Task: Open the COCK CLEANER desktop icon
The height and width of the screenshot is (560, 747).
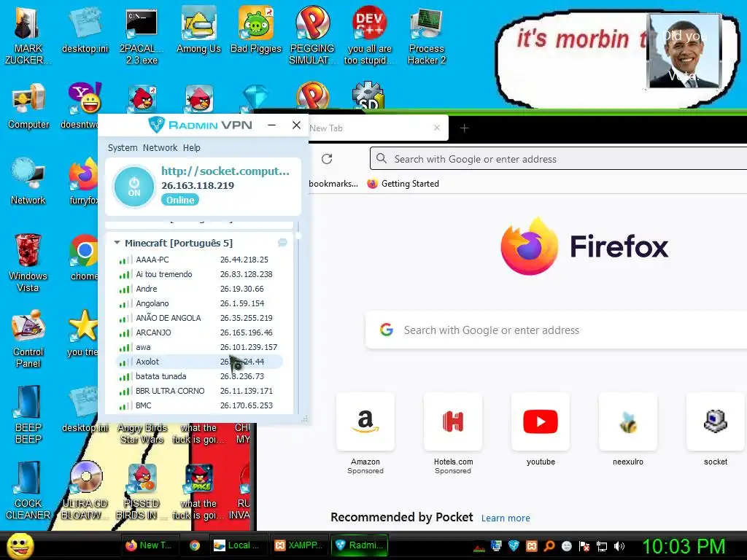Action: pyautogui.click(x=28, y=491)
